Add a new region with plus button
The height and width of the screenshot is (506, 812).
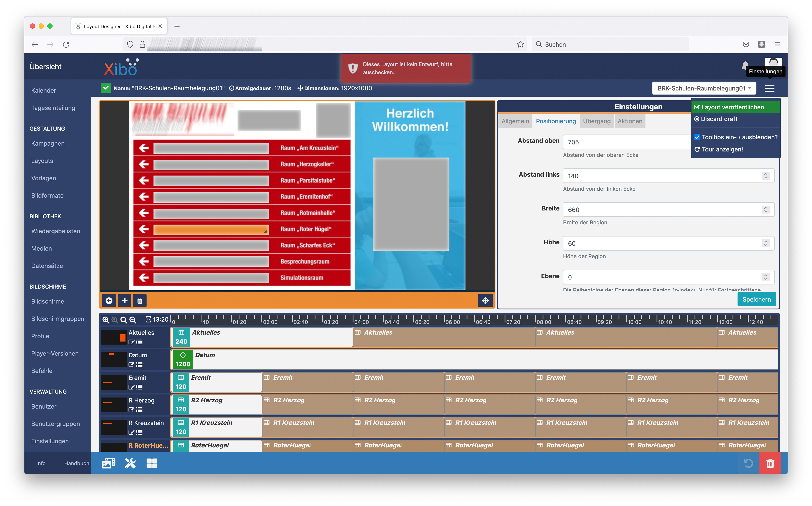125,301
